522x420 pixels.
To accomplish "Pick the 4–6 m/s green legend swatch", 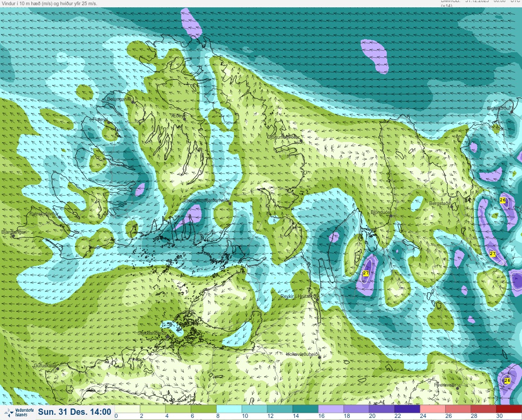I will [178, 409].
